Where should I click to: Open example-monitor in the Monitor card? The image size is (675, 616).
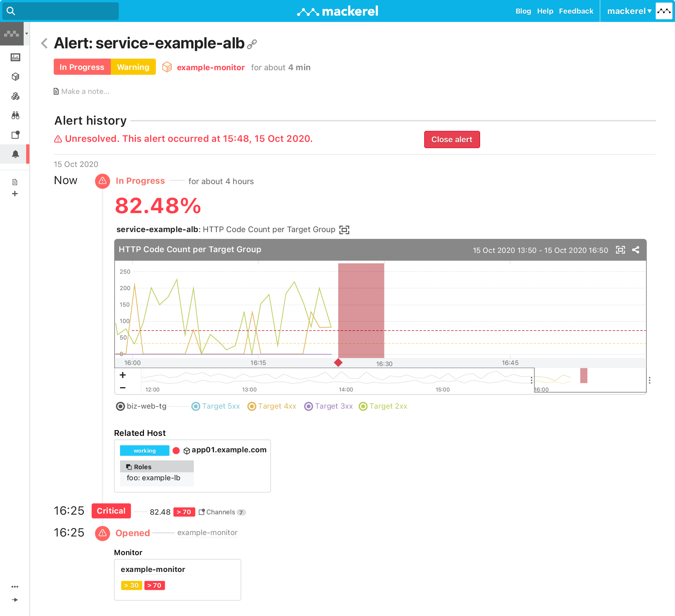click(x=153, y=569)
